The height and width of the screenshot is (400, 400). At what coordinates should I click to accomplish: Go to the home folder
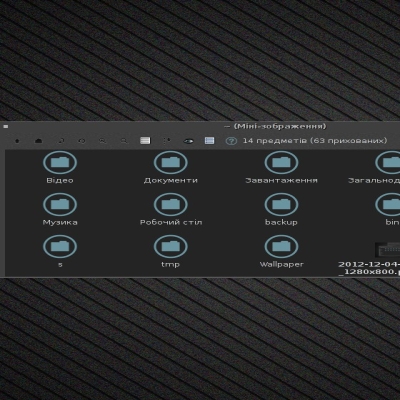click(x=39, y=141)
